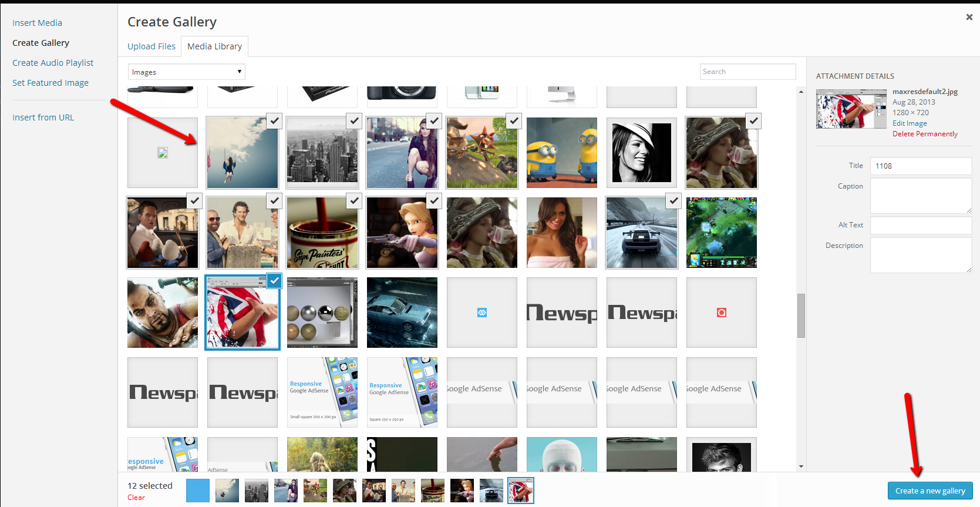Click the blue diamond icon thumbnail
The height and width of the screenshot is (507, 980).
pyautogui.click(x=482, y=313)
